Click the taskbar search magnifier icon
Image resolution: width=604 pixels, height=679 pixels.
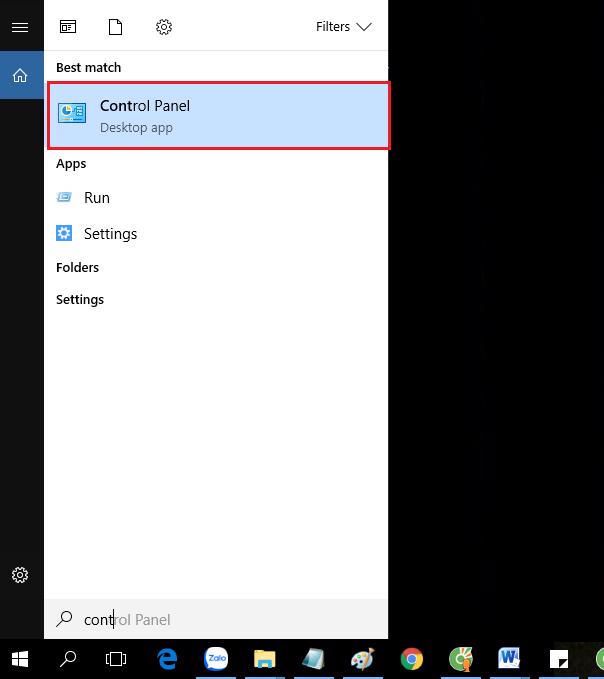(x=68, y=659)
